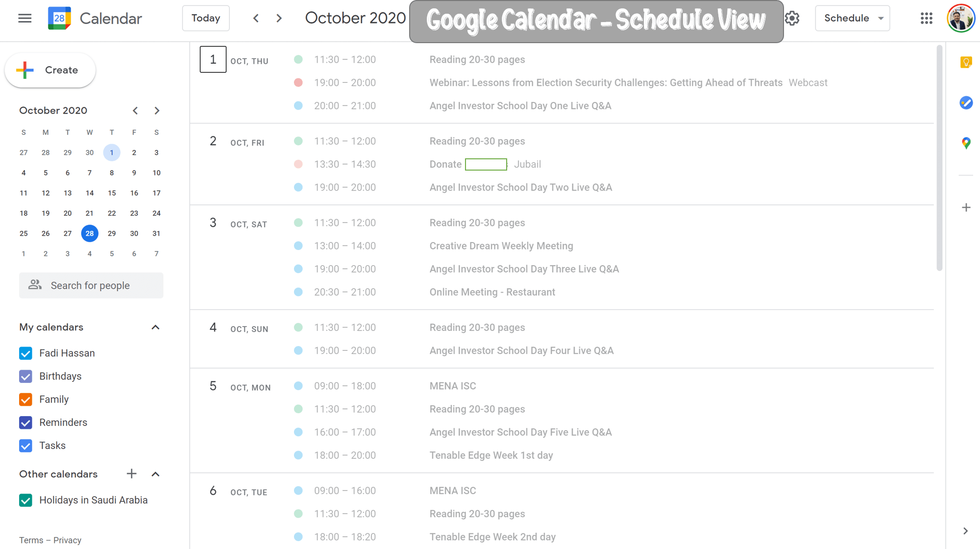Collapse the Other calendars section
Image resolution: width=980 pixels, height=549 pixels.
[x=155, y=474]
